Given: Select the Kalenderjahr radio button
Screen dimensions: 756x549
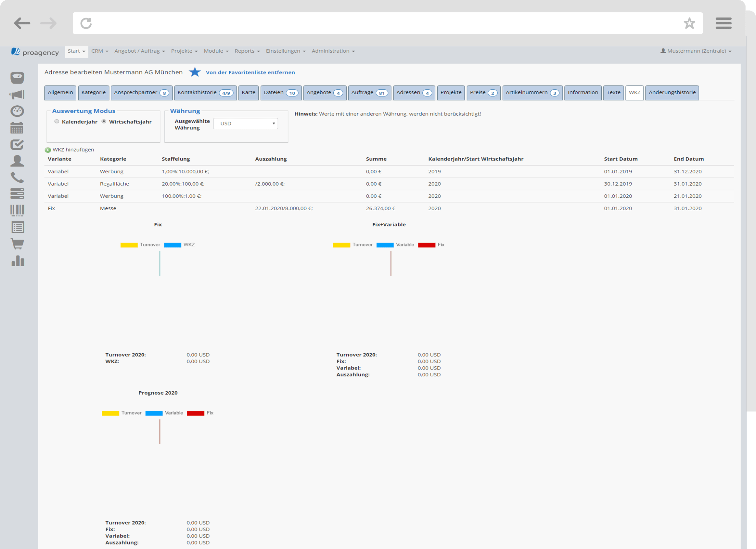Looking at the screenshot, I should click(57, 122).
